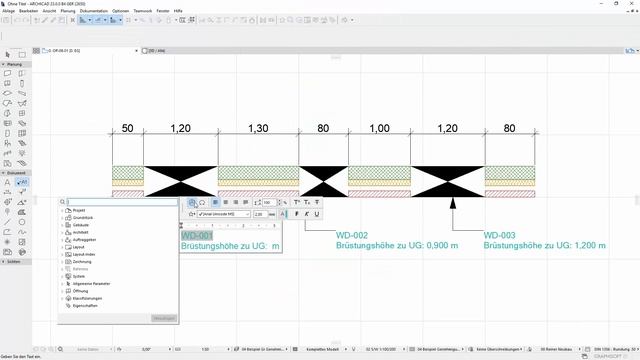The height and width of the screenshot is (360, 640).
Task: Click the WD-003 label text
Action: pyautogui.click(x=499, y=236)
